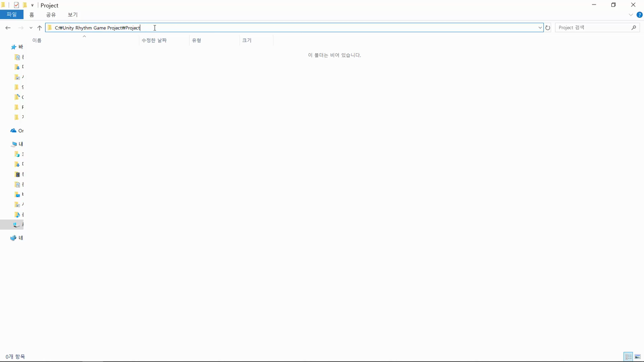The height and width of the screenshot is (362, 644).
Task: Switch to the 홈 ribbon tab
Action: tap(32, 15)
